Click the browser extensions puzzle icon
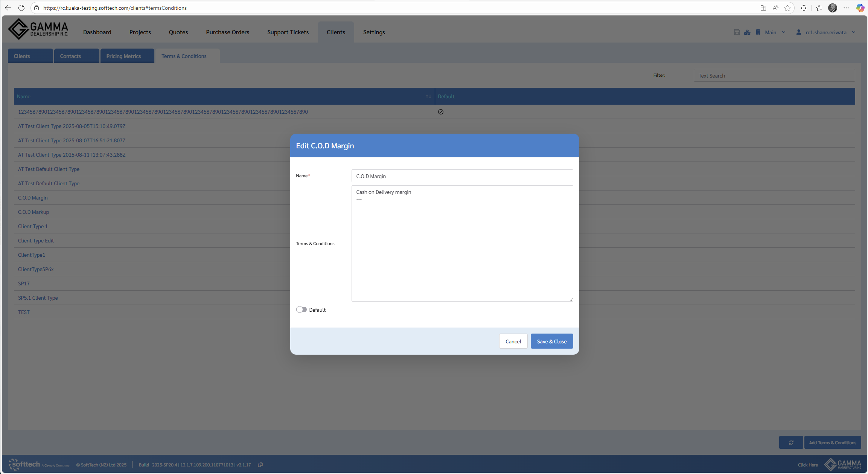Screen dimensions: 868x474 [x=804, y=8]
